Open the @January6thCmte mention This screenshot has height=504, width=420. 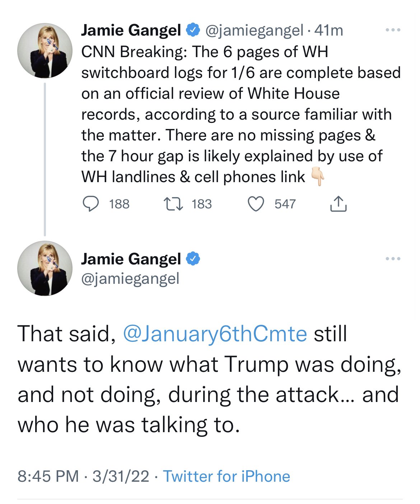click(215, 334)
